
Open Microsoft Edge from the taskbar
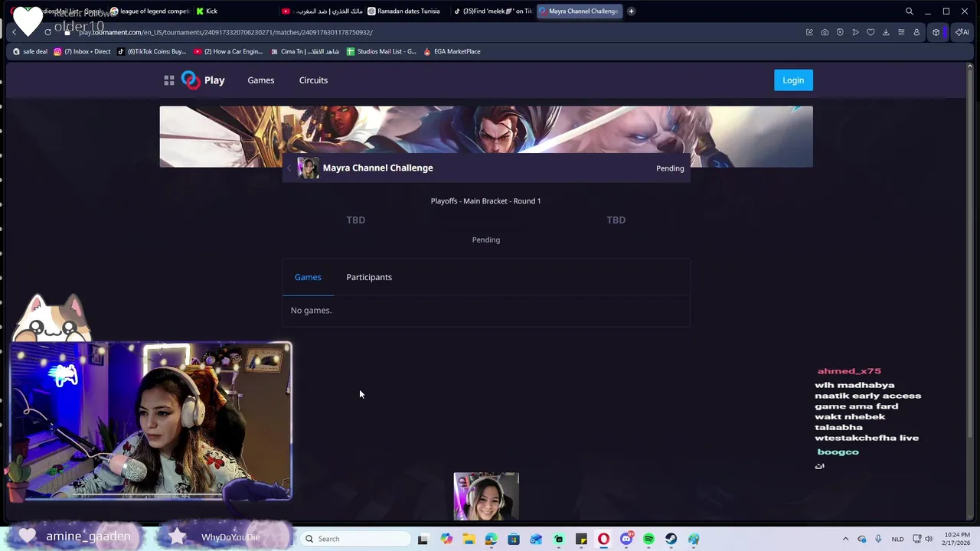(491, 539)
